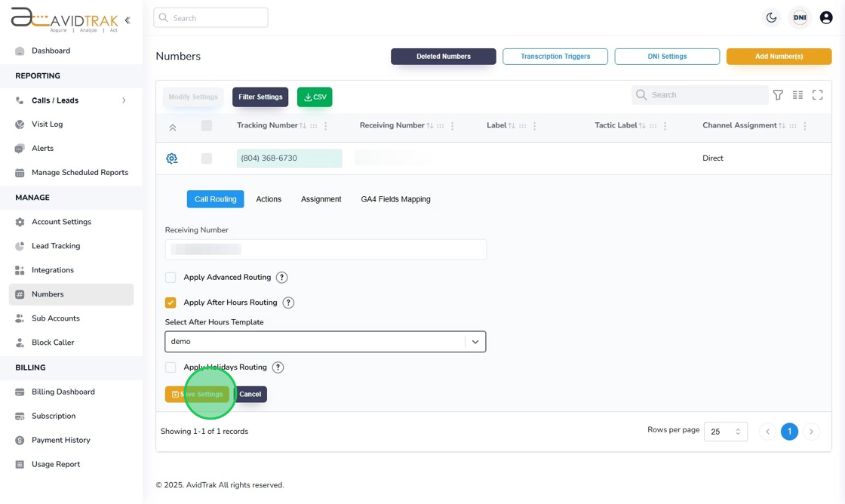Click the Integrations icon

[20, 270]
